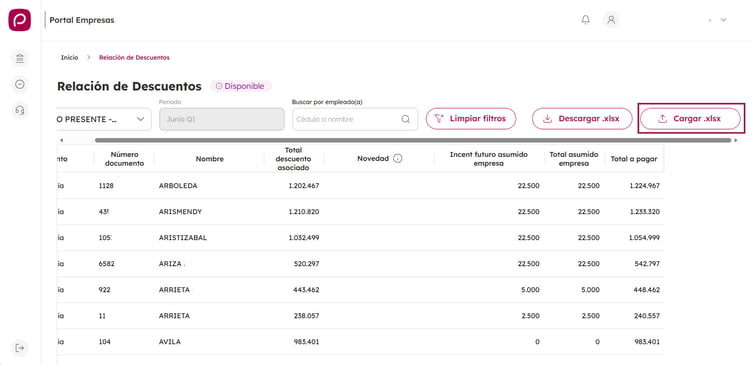Click document number 1128

coord(106,186)
